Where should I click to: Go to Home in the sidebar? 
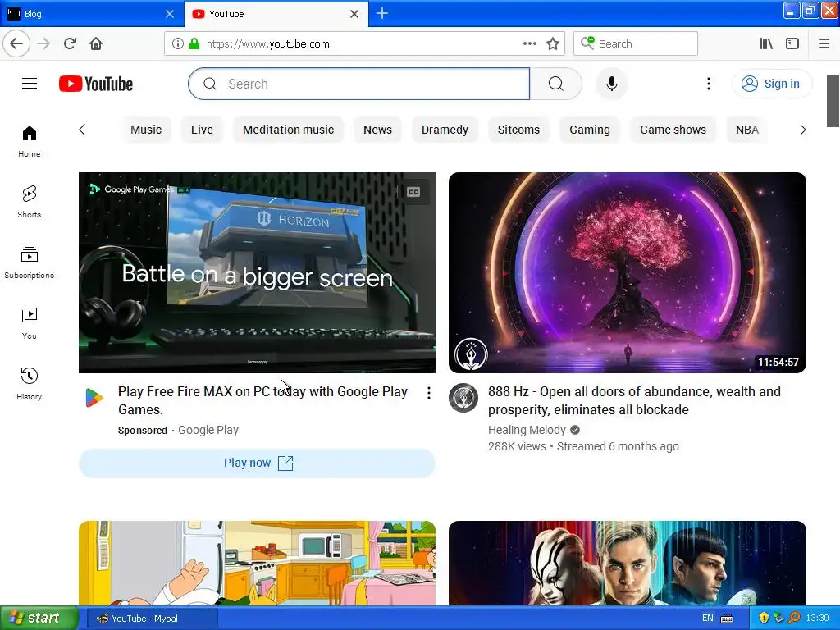[29, 141]
